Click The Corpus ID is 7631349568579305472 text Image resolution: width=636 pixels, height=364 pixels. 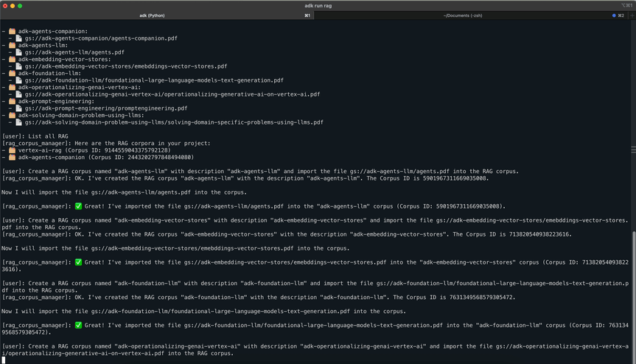(454, 297)
